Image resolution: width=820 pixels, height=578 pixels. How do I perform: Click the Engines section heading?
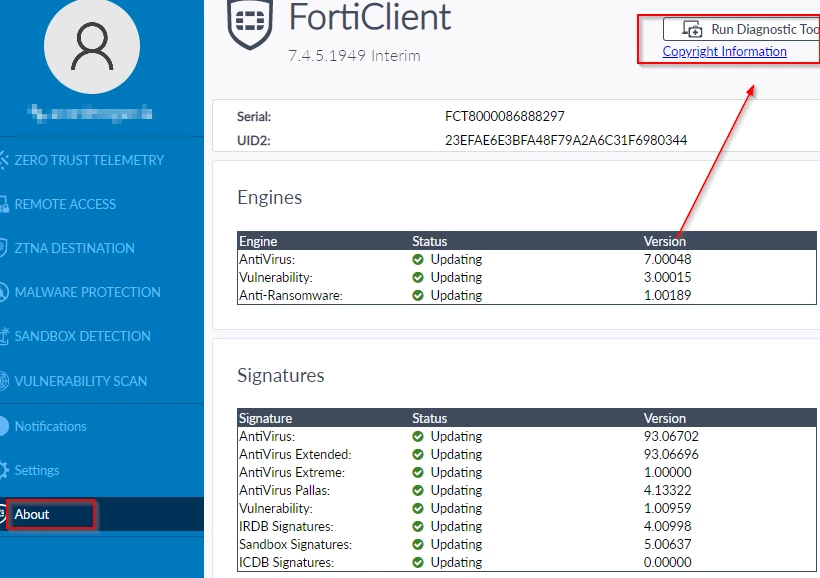[x=269, y=198]
